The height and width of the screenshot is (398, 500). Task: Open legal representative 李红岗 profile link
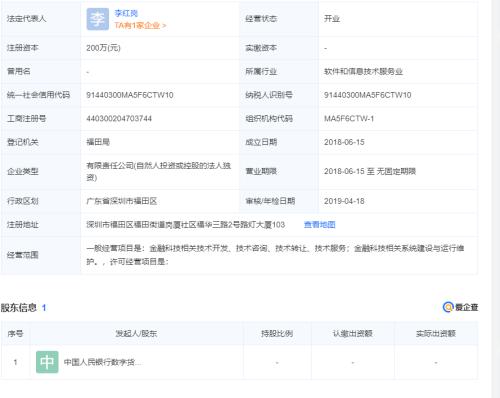pos(126,13)
